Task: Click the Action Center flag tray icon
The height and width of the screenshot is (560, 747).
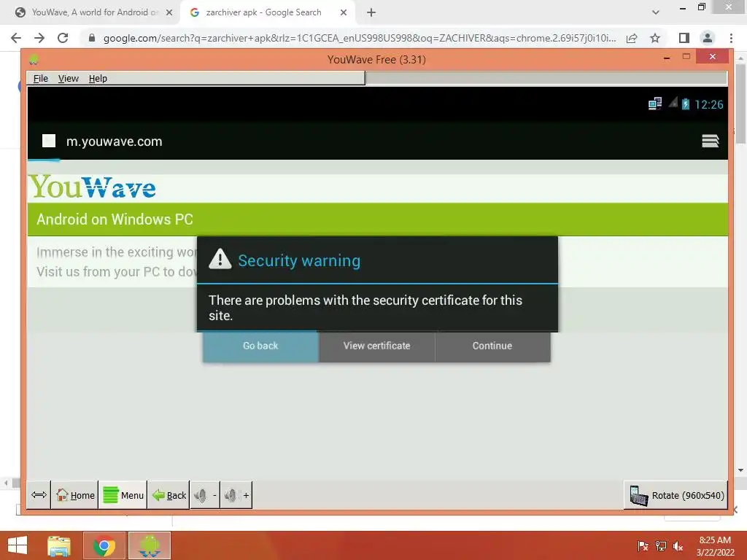Action: [x=643, y=546]
